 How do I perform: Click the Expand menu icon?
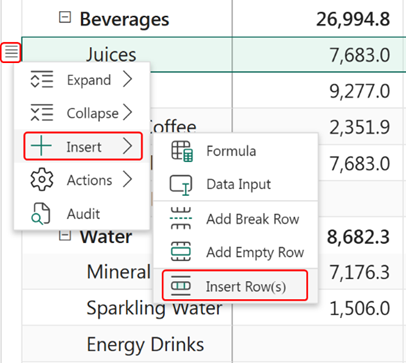tap(42, 79)
